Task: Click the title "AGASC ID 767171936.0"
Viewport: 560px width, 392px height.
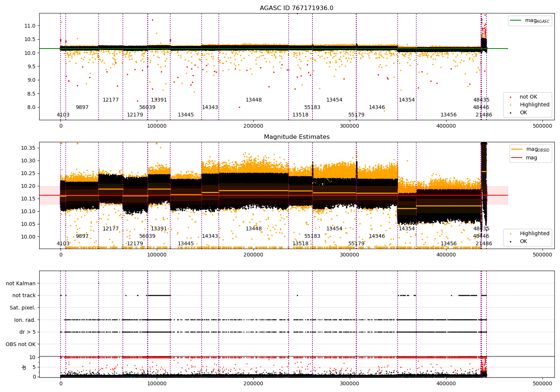Action: (x=297, y=8)
